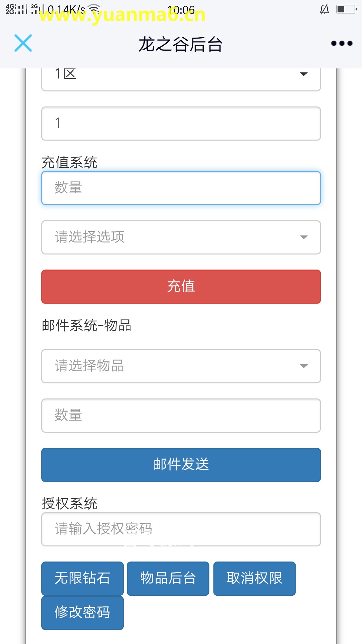362x644 pixels.
Task: Open the 请选择物品 item dropdown
Action: (x=181, y=366)
